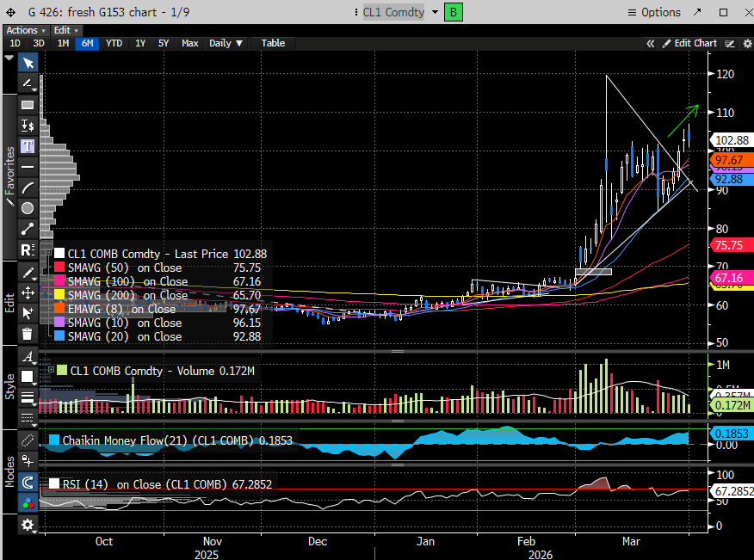754x560 pixels.
Task: Select the move cross-arrows tool
Action: (x=28, y=292)
